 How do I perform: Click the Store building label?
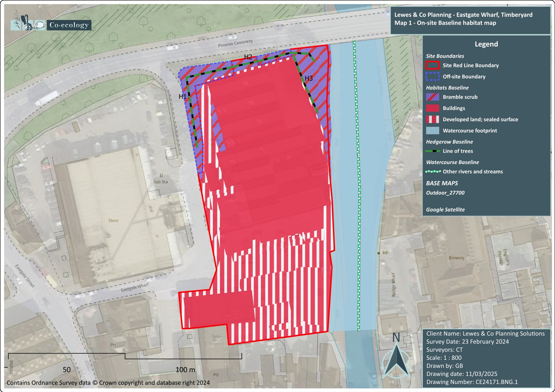113,221
